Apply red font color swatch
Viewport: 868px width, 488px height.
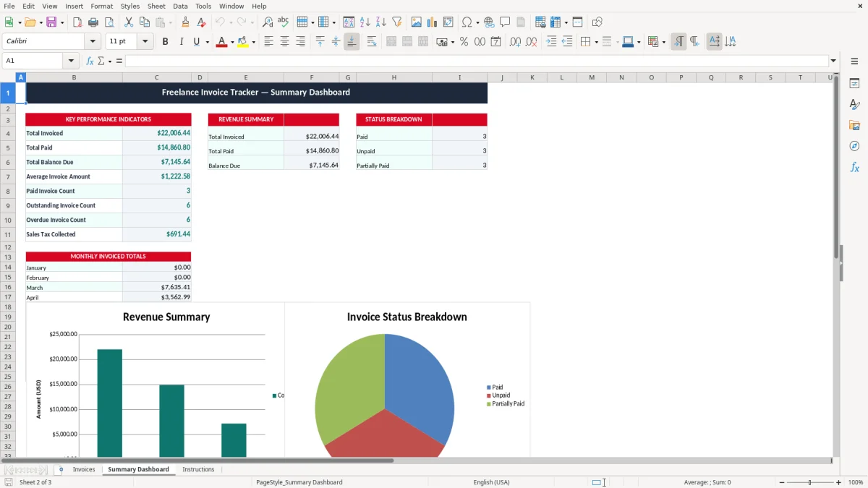tap(221, 42)
